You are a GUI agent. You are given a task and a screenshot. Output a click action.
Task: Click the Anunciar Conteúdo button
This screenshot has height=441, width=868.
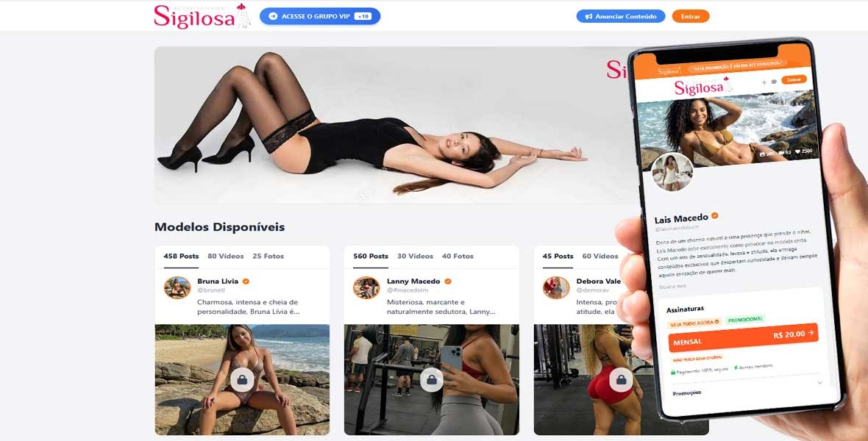pyautogui.click(x=621, y=16)
